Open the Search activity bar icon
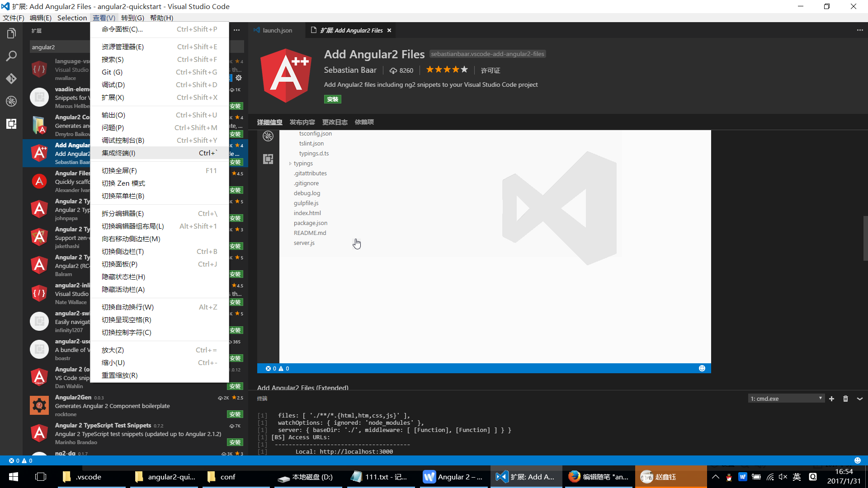The height and width of the screenshot is (488, 868). point(11,56)
